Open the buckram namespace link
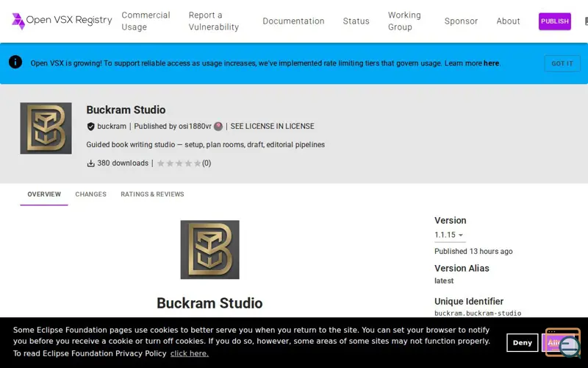The width and height of the screenshot is (588, 368). point(112,126)
